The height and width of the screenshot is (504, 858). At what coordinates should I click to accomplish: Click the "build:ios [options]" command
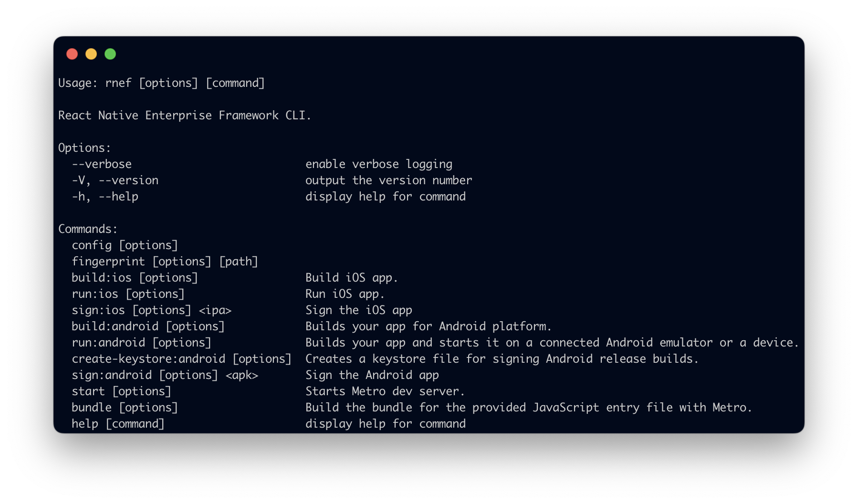[135, 278]
